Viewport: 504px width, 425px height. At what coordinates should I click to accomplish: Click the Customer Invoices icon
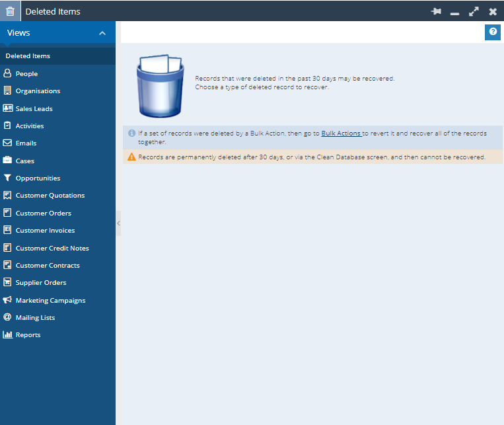pos(7,230)
